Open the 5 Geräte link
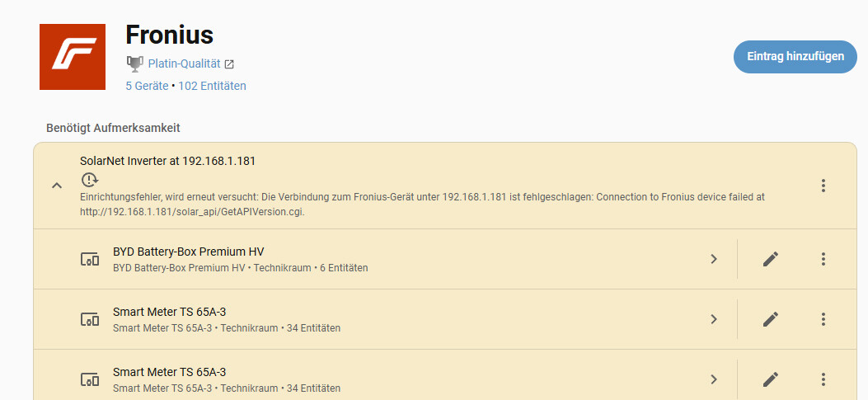This screenshot has width=868, height=400. (x=147, y=86)
